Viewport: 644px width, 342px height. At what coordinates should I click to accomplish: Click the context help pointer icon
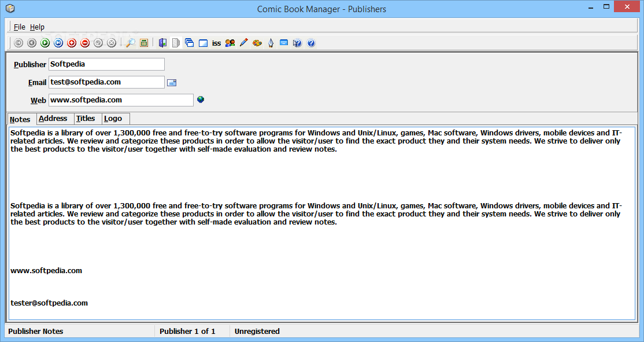[297, 43]
